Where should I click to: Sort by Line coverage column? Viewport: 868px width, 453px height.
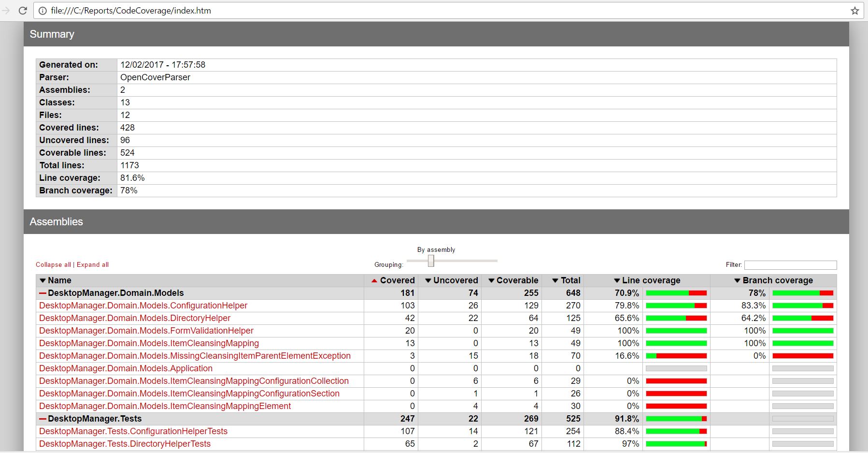[650, 280]
